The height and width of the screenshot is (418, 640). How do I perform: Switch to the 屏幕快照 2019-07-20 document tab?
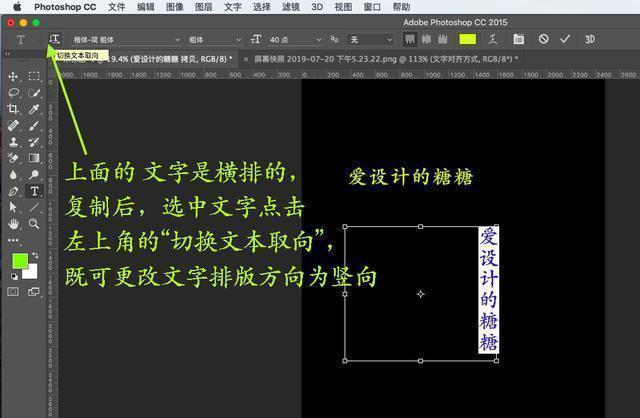(x=386, y=59)
